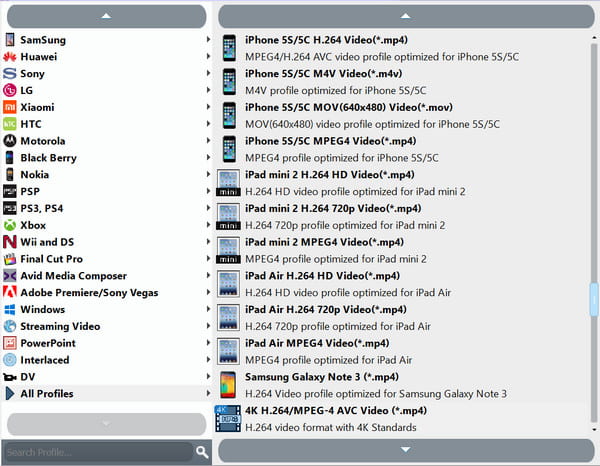Select iPad Air H.264 720p Video(*.mp4)

403,318
